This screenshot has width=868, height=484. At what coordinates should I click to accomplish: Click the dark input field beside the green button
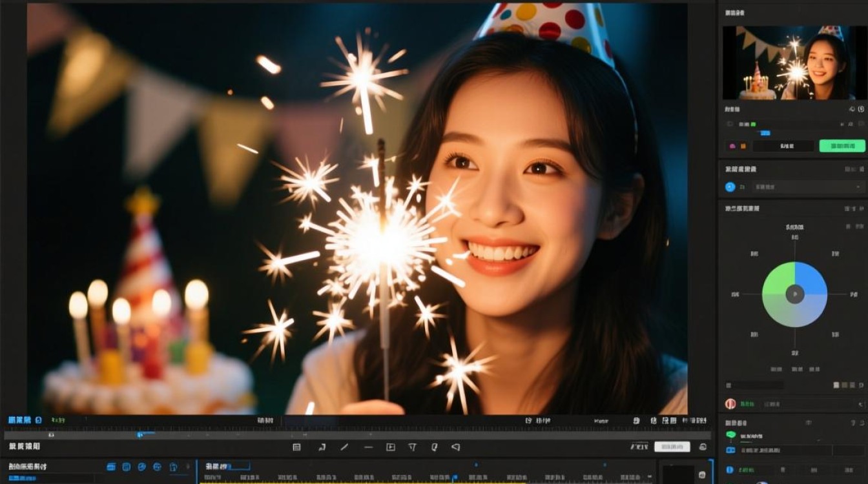[783, 146]
